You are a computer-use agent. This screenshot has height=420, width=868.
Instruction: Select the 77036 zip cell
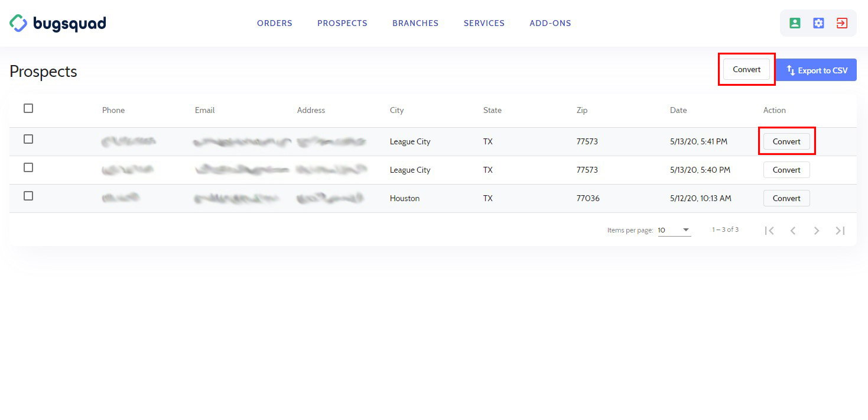click(x=588, y=198)
